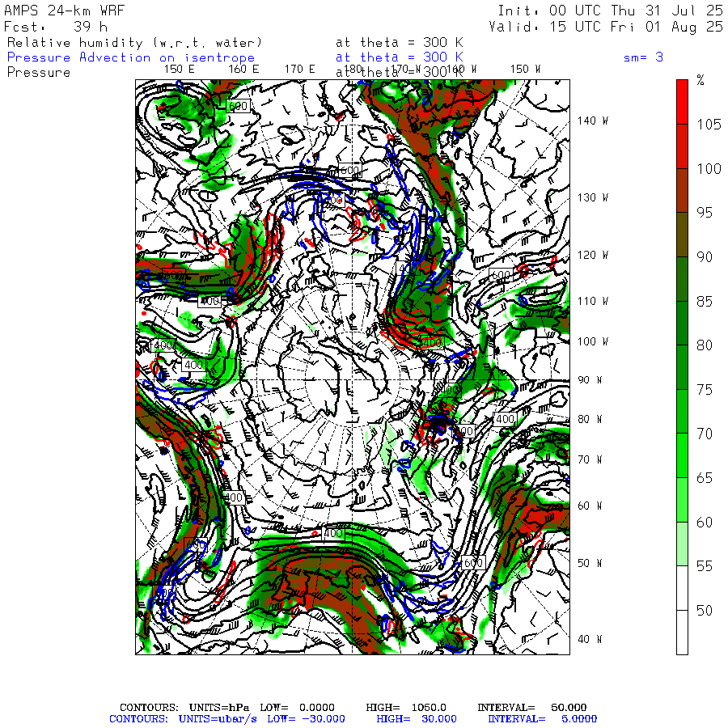Click the black 'Pressure' field label
This screenshot has width=728, height=728.
pos(39,73)
